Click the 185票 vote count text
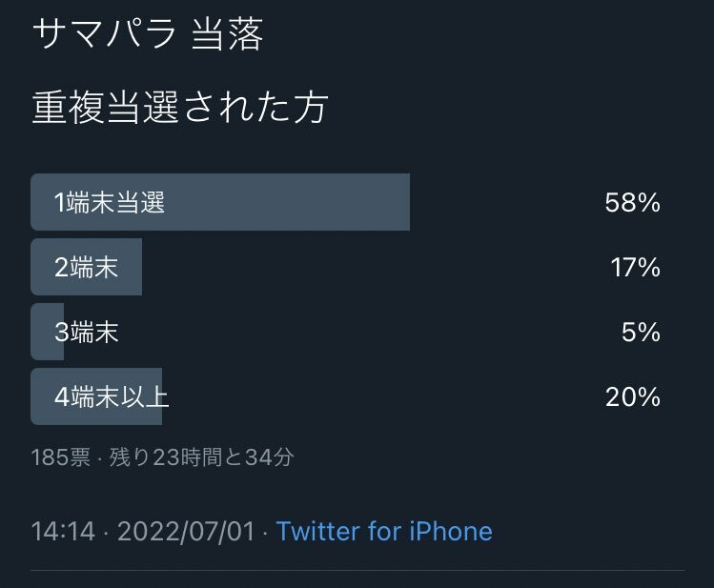This screenshot has width=714, height=588. pyautogui.click(x=61, y=456)
